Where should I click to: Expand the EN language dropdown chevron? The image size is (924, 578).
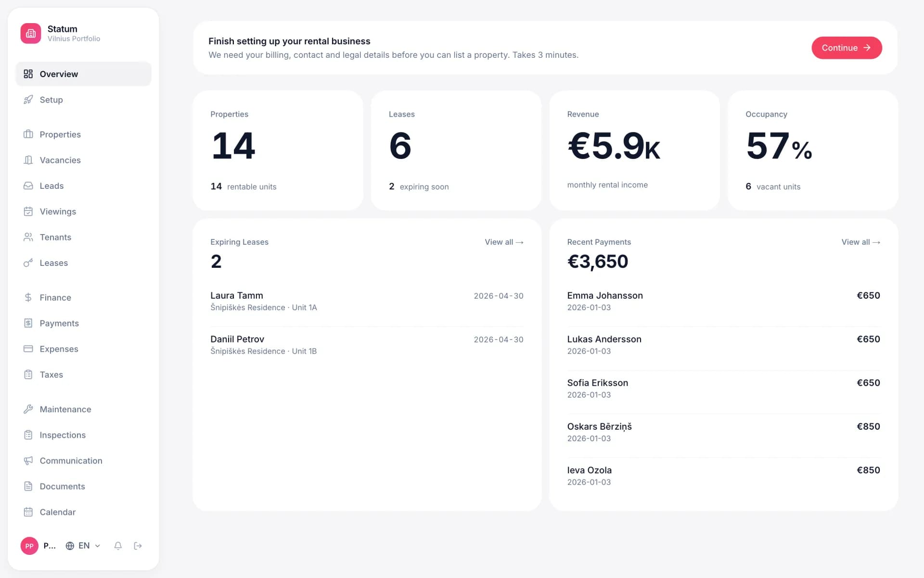pos(98,546)
